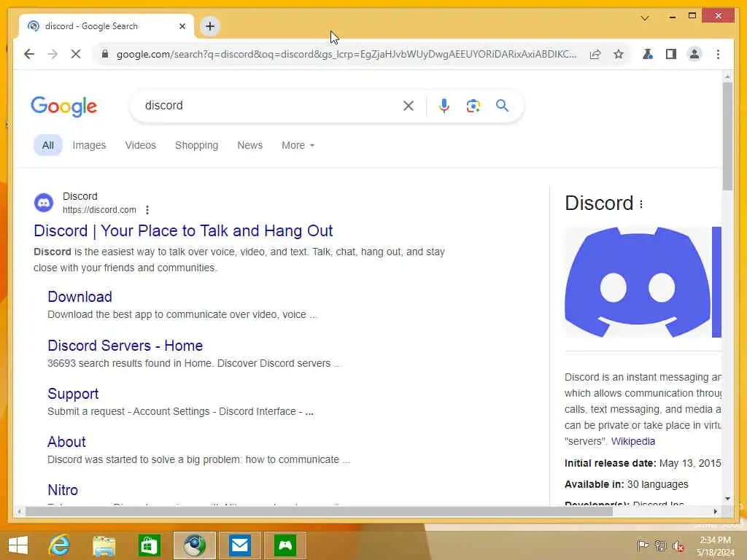Open File Explorer from taskbar

(x=104, y=545)
